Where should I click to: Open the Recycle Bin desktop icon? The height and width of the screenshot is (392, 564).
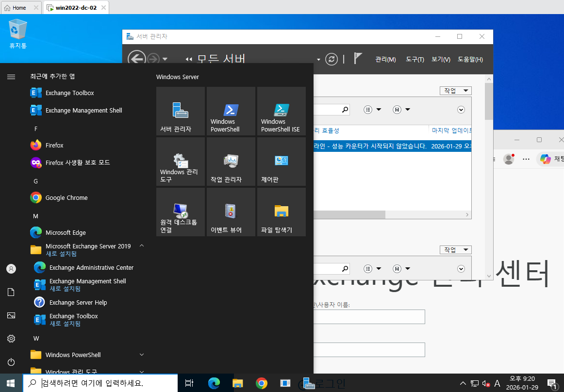pyautogui.click(x=17, y=34)
